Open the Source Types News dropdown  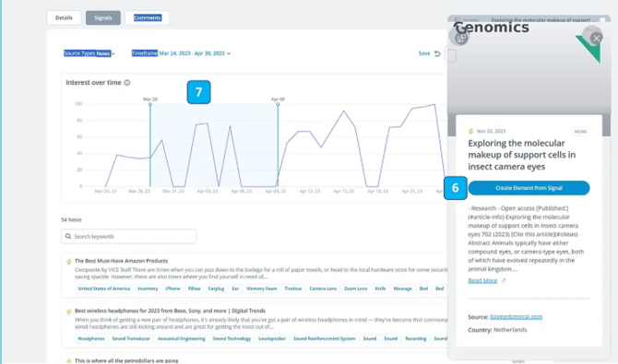coord(89,53)
